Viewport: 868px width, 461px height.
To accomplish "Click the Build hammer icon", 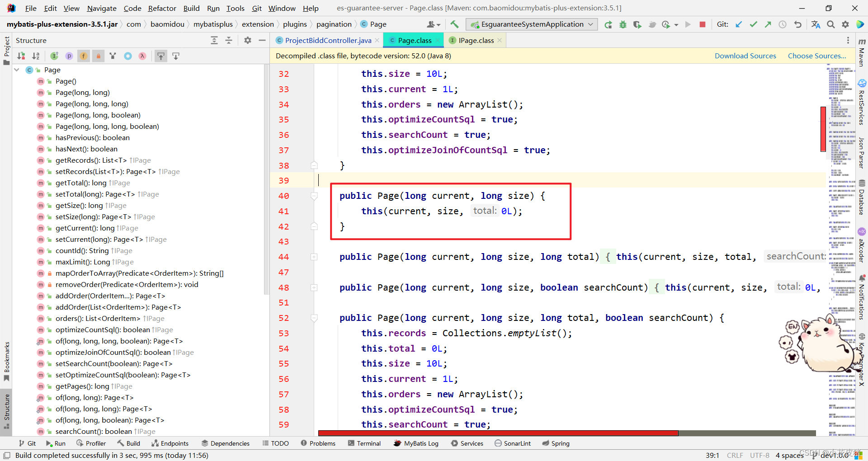I will point(455,24).
